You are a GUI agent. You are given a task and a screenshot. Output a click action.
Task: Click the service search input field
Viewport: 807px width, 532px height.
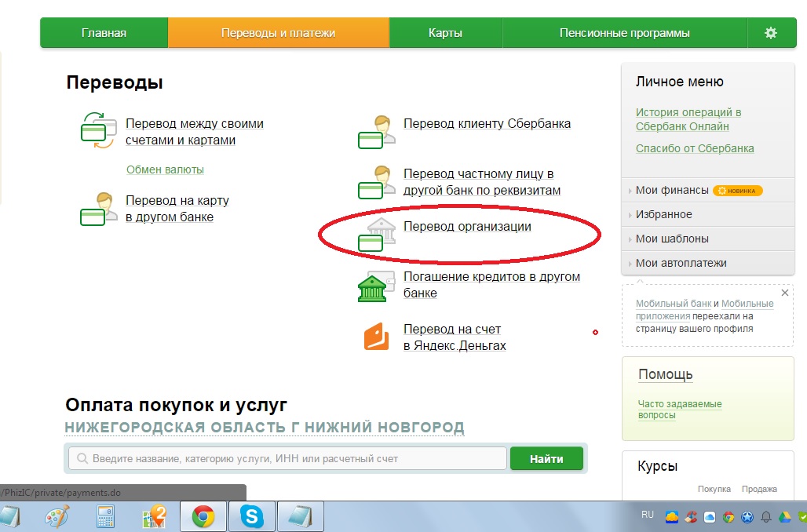[287, 458]
